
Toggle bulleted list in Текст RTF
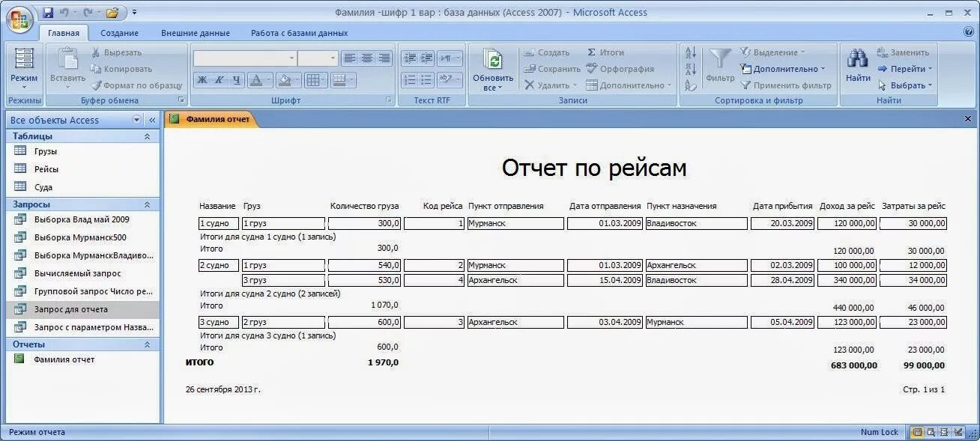click(x=427, y=80)
